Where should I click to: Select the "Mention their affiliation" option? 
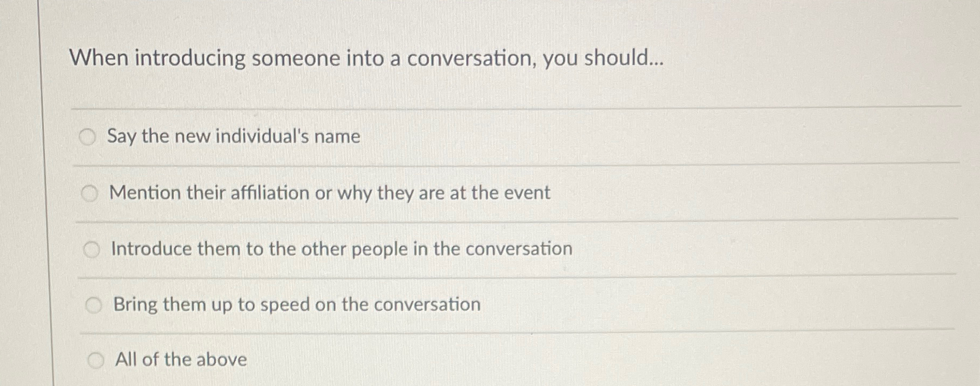point(91,193)
